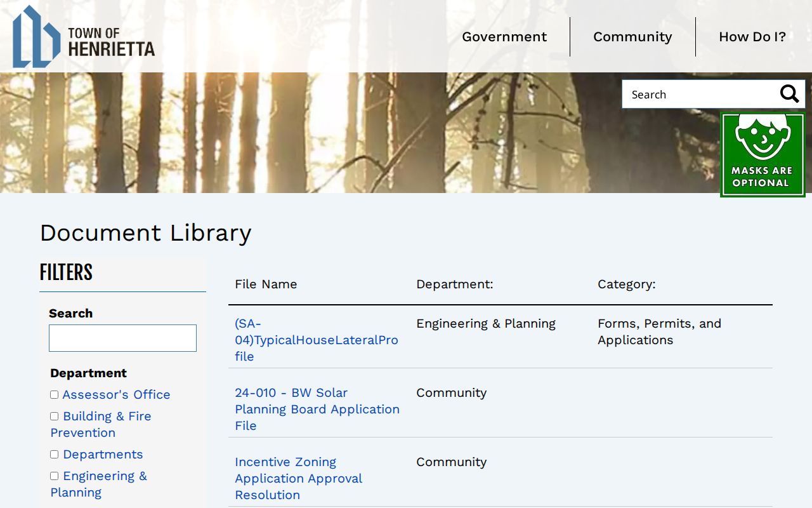Open the Engineering & Planning filter link

pyautogui.click(x=99, y=484)
